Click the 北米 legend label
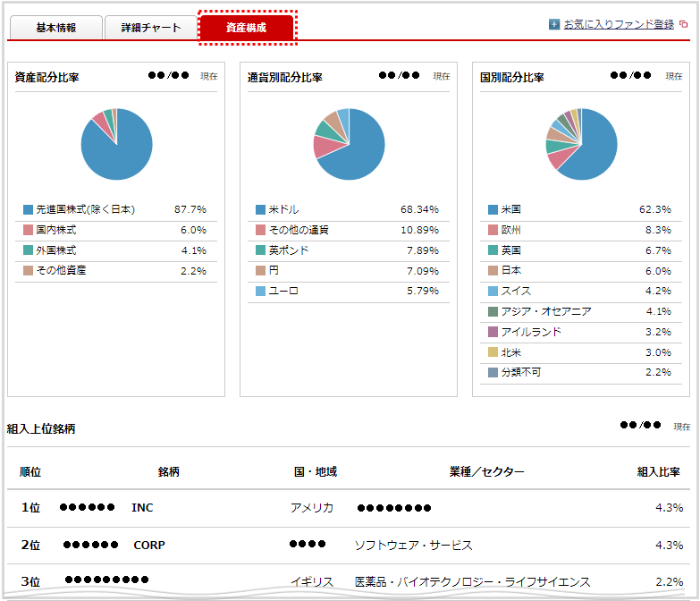The height and width of the screenshot is (601, 700). 511,352
